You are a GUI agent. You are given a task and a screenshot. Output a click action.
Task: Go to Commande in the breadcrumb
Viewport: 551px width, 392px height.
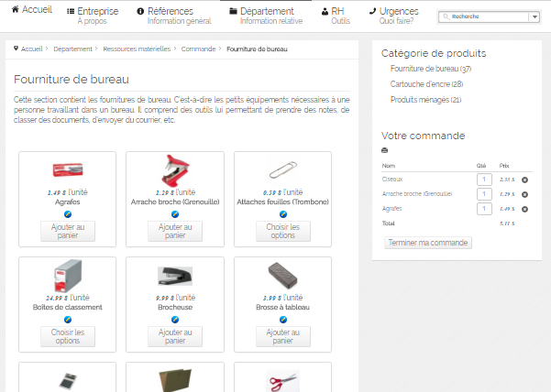pyautogui.click(x=198, y=49)
